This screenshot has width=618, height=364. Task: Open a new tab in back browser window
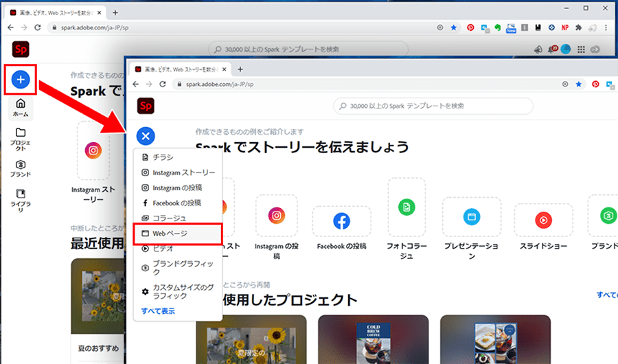(x=115, y=12)
